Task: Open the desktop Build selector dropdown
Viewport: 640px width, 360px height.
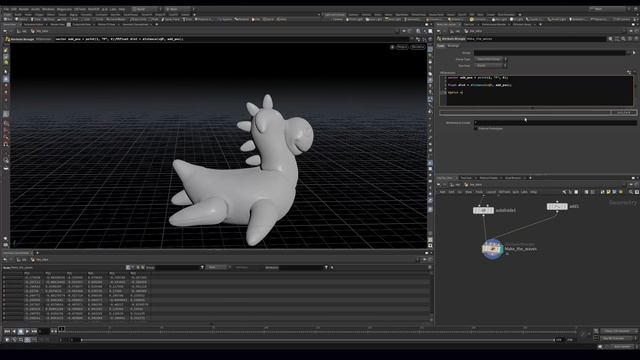Action: click(146, 9)
